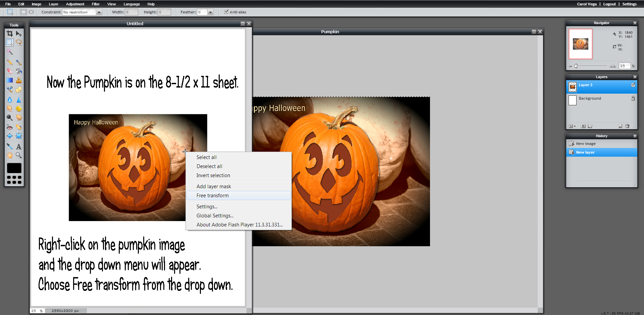The image size is (644, 315).
Task: Select New image history state
Action: [x=601, y=144]
